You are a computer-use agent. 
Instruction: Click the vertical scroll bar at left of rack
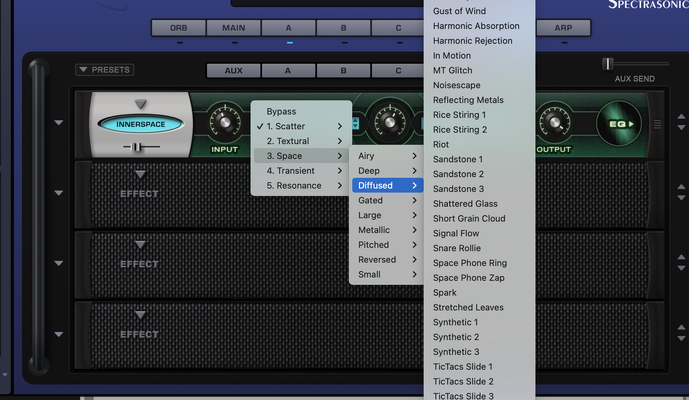click(39, 217)
